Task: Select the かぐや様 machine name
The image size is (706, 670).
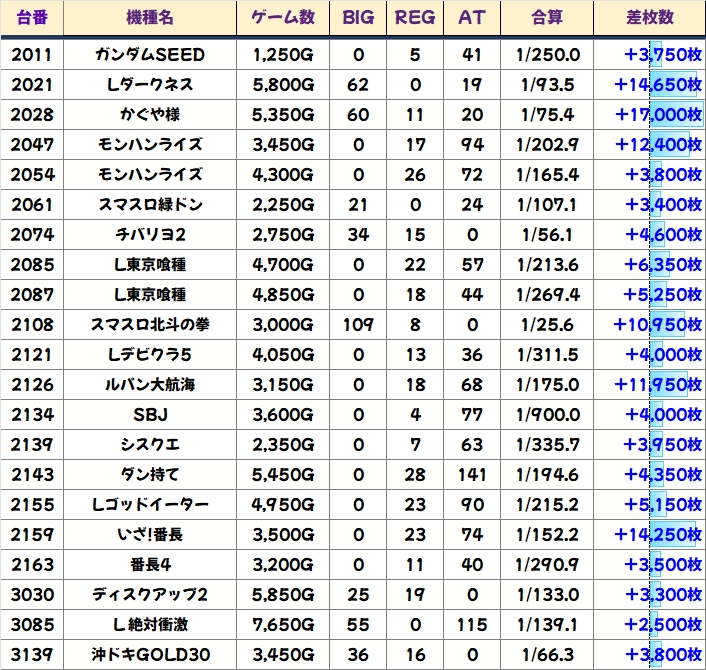Action: (x=150, y=114)
